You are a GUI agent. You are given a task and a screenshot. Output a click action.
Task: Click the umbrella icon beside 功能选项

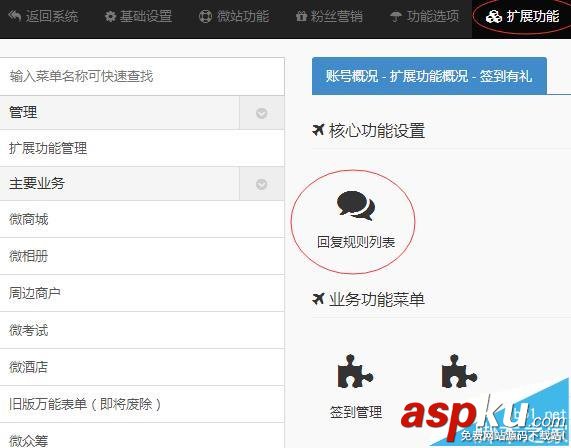pos(396,16)
